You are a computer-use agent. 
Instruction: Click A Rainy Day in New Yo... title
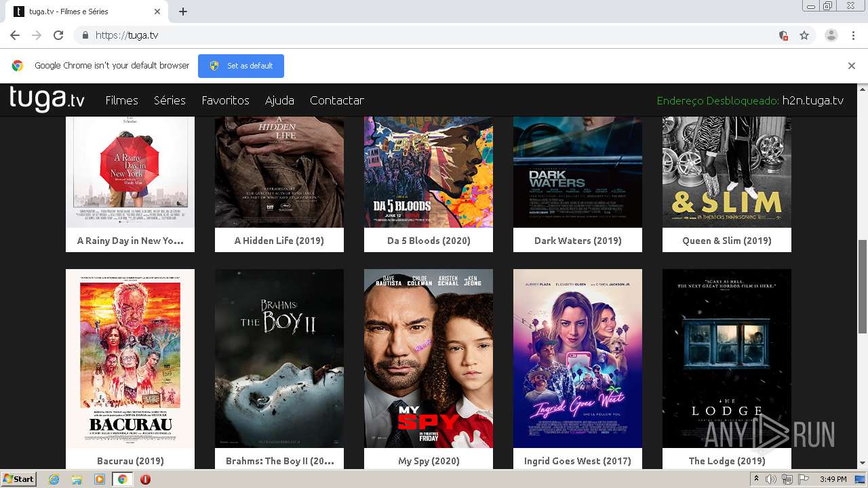pos(130,241)
